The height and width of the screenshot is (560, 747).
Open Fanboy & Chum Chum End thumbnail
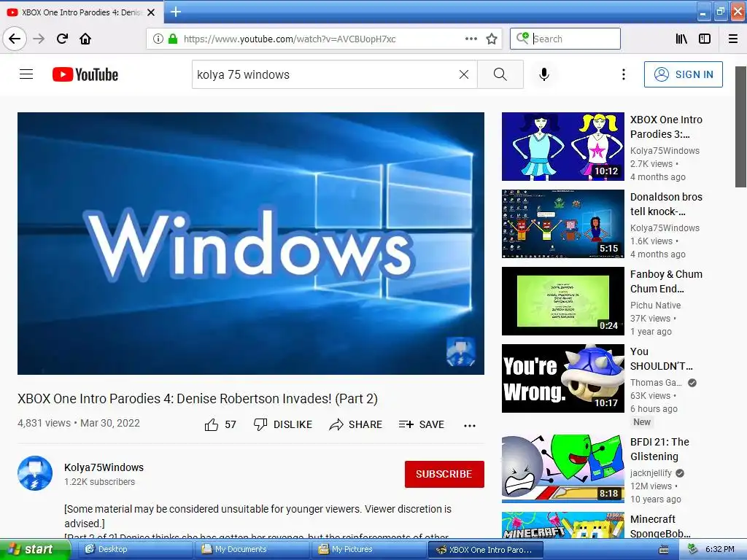pyautogui.click(x=562, y=301)
